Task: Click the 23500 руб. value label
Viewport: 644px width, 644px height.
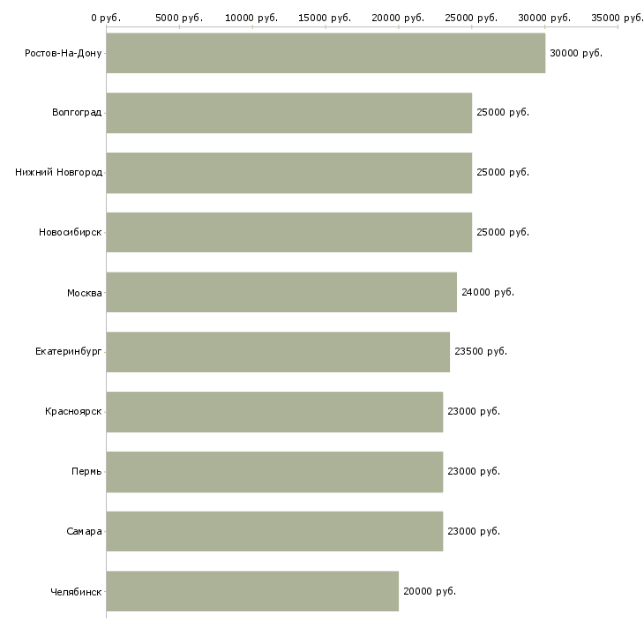Action: [x=481, y=352]
